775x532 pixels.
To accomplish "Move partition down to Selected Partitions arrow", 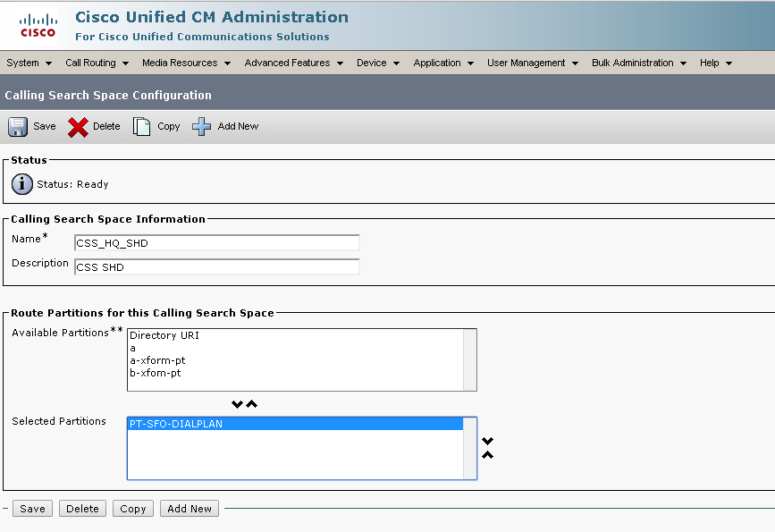I will pyautogui.click(x=237, y=404).
